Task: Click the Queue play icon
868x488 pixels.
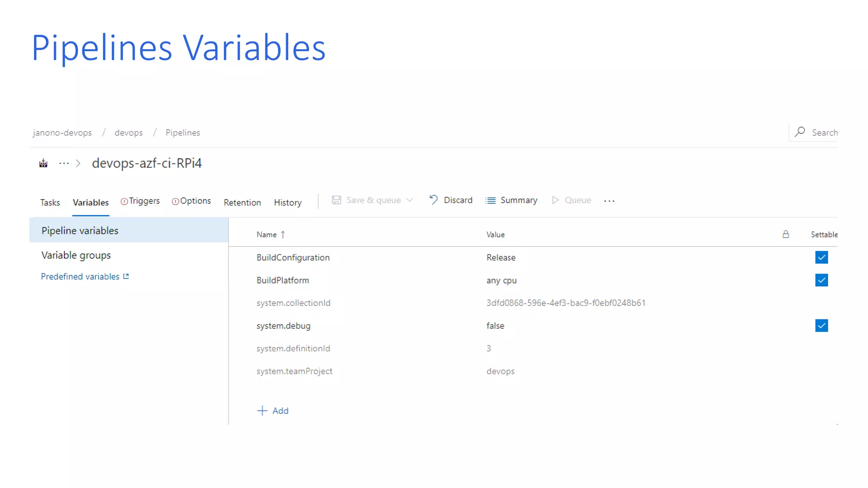Action: [x=555, y=200]
